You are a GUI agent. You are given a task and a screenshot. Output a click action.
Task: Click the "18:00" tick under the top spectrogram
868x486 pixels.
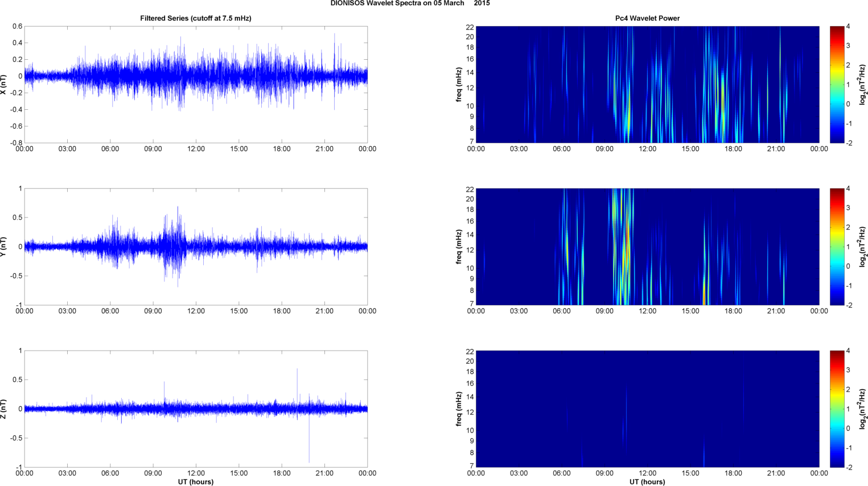(733, 149)
